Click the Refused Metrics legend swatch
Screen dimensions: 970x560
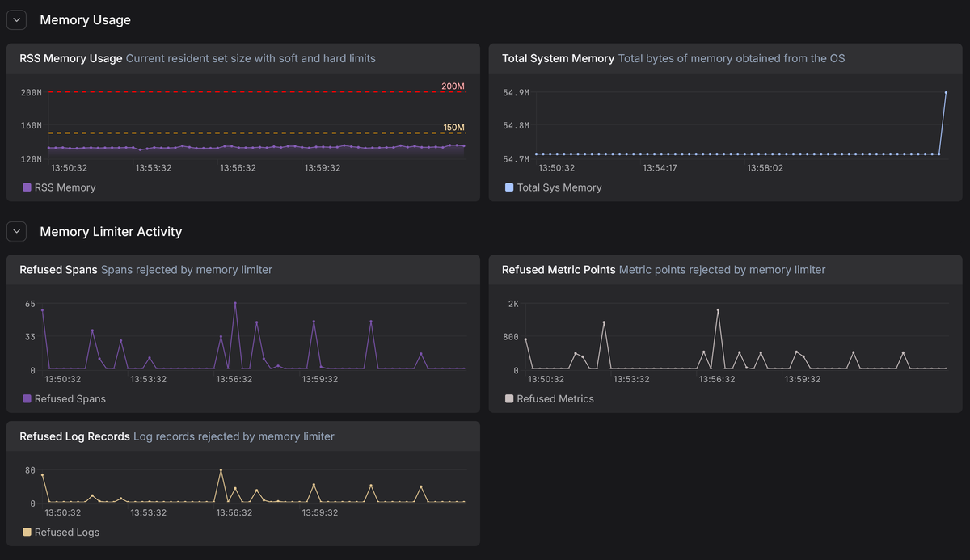(509, 399)
